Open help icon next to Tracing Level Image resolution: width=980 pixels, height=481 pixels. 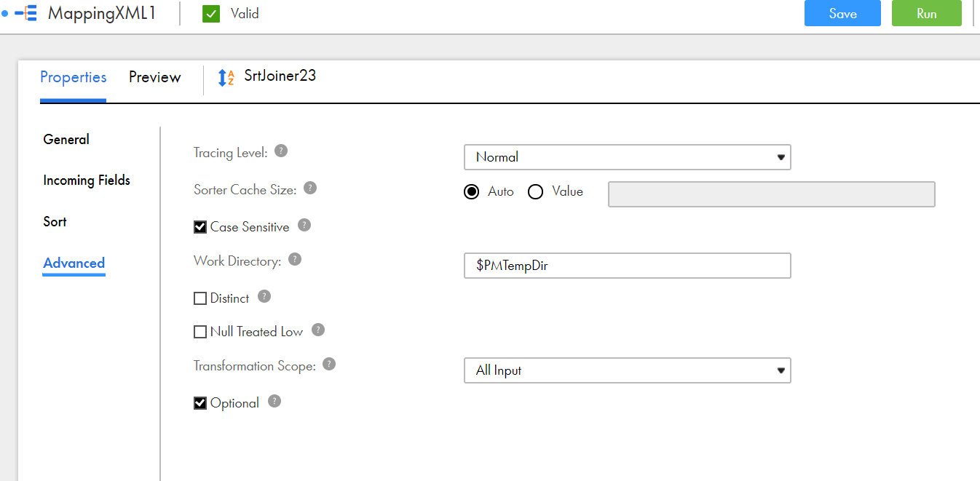pyautogui.click(x=281, y=151)
